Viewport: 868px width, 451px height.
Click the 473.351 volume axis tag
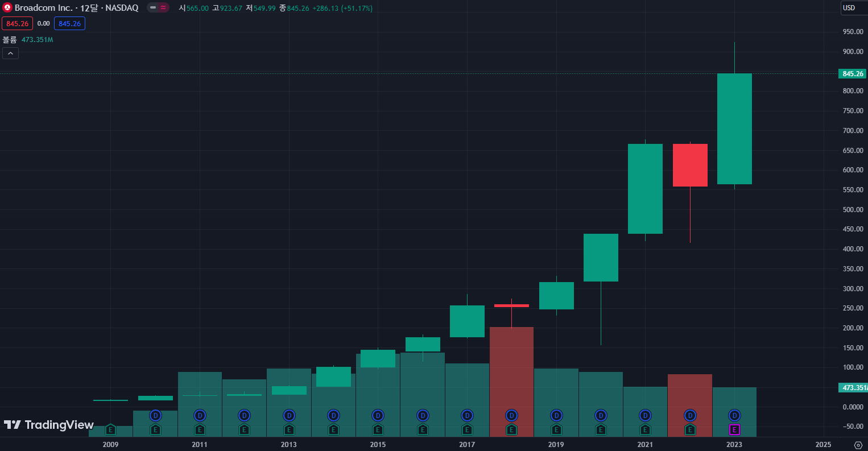[853, 388]
